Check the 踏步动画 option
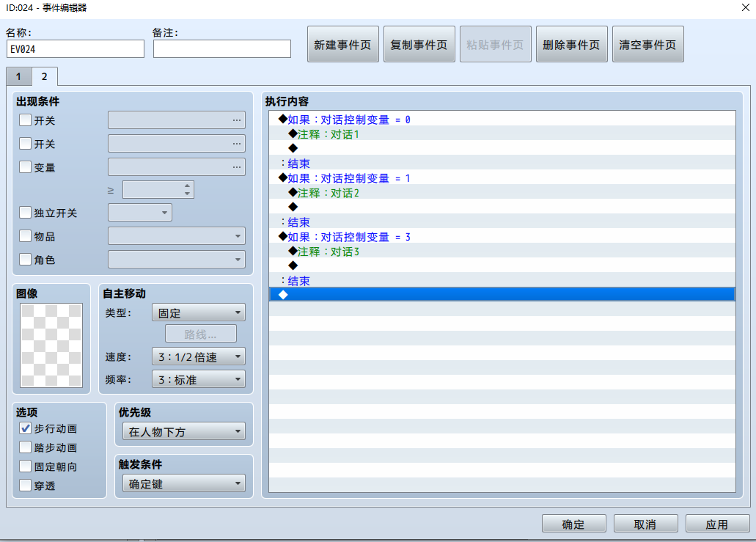Screen dimensions: 756x542 [x=25, y=447]
